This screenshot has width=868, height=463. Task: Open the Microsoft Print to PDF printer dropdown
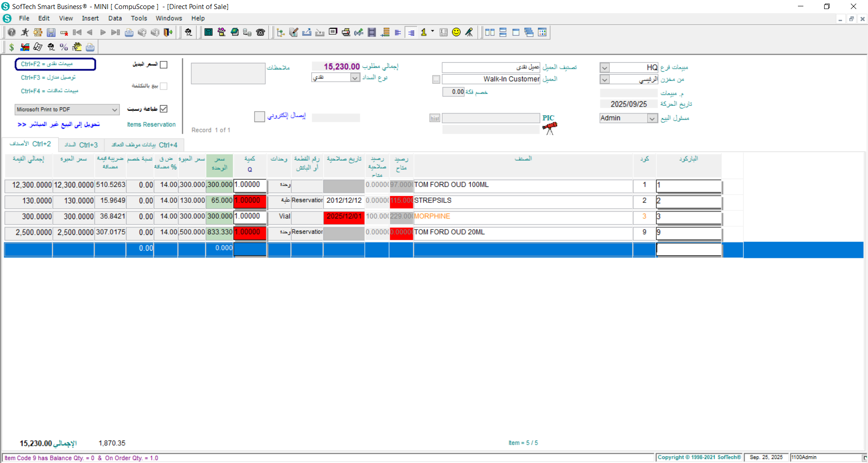point(115,109)
